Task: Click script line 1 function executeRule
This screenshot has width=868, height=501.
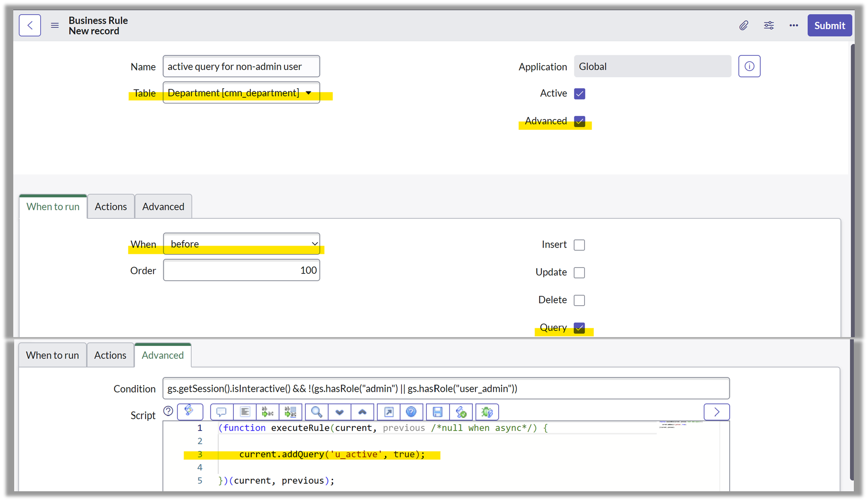Action: 383,428
